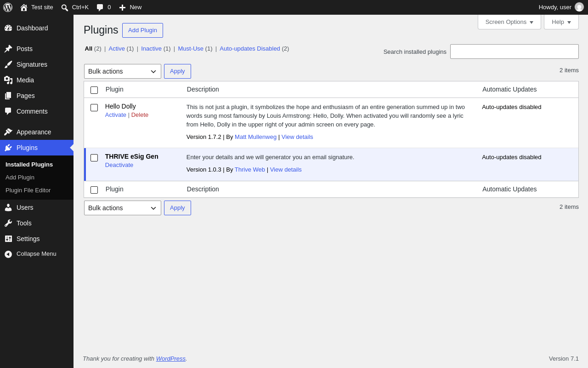This screenshot has height=368, width=588.
Task: Open the WordPress logo menu
Action: 8,7
